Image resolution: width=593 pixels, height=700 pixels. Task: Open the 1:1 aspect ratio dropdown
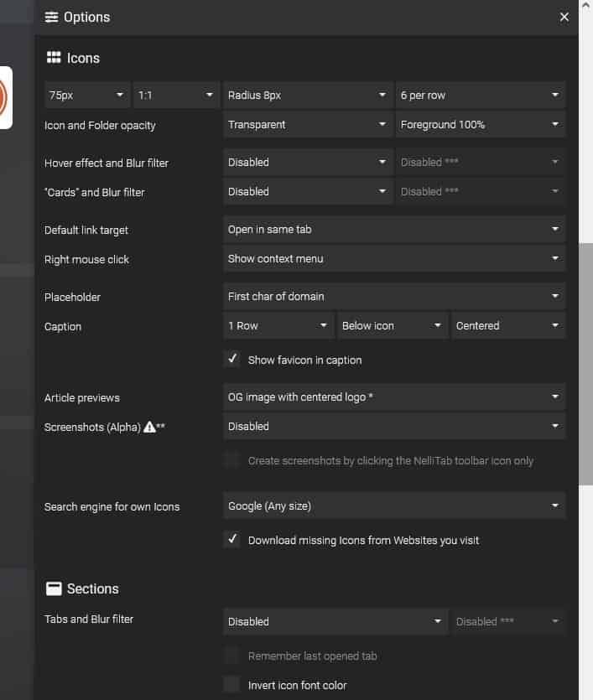176,95
